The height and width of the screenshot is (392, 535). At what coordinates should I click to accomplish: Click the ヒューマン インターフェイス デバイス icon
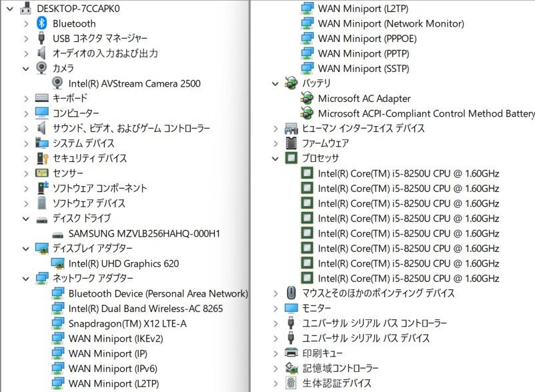pyautogui.click(x=291, y=129)
